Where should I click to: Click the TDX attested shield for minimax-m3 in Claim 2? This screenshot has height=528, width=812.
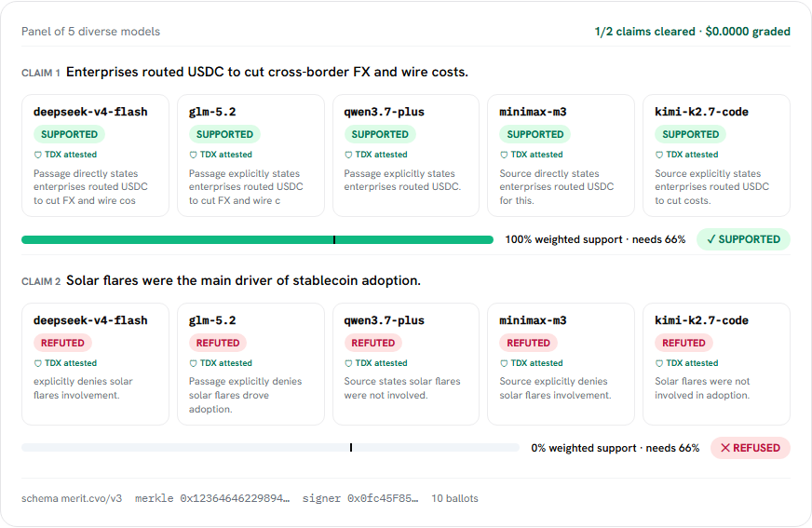(x=504, y=363)
